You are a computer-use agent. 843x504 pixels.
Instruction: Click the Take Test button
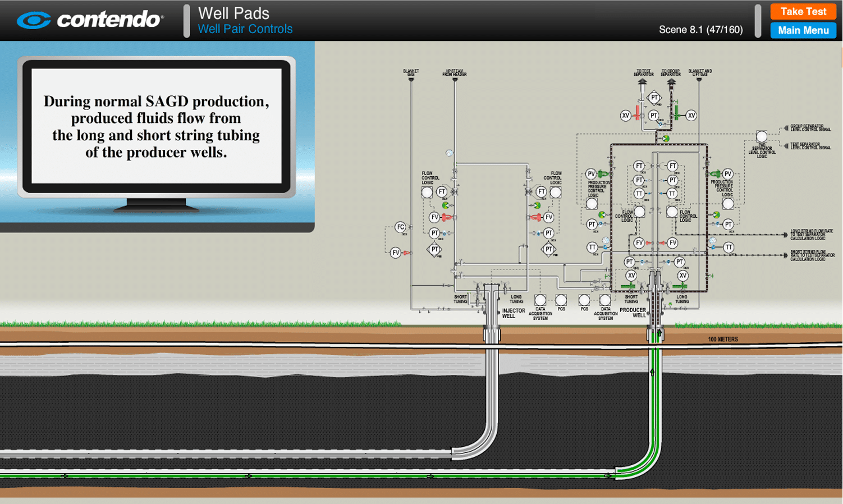point(803,11)
